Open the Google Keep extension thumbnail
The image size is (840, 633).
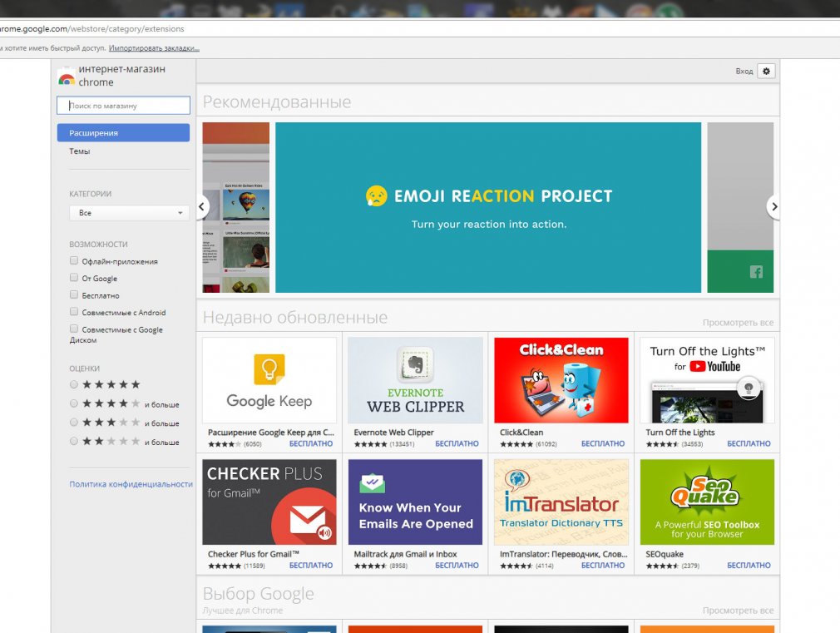click(269, 381)
